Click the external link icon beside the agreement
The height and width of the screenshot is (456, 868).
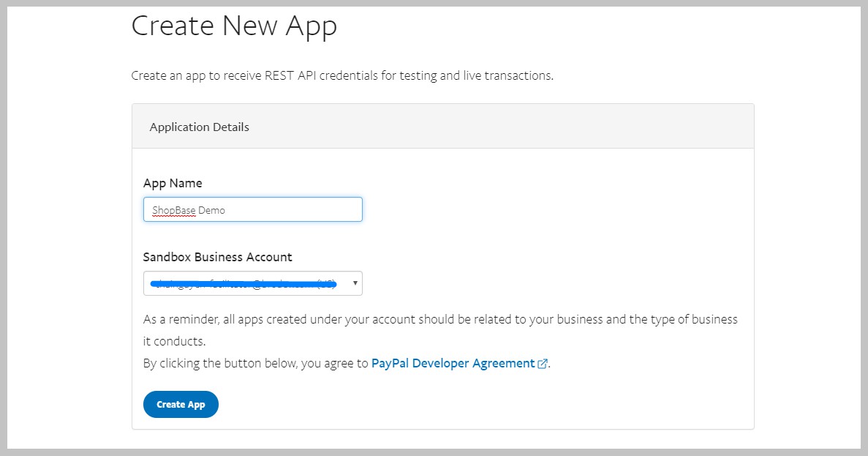point(543,364)
